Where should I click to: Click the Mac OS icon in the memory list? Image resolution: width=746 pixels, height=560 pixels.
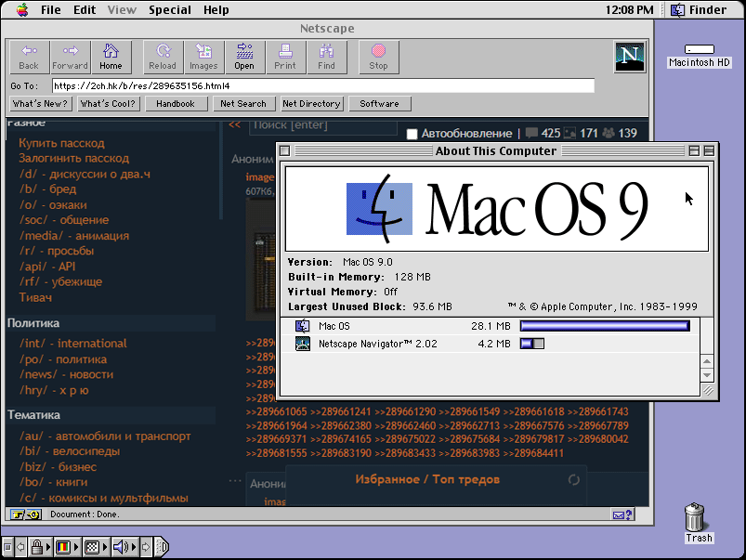(x=303, y=326)
